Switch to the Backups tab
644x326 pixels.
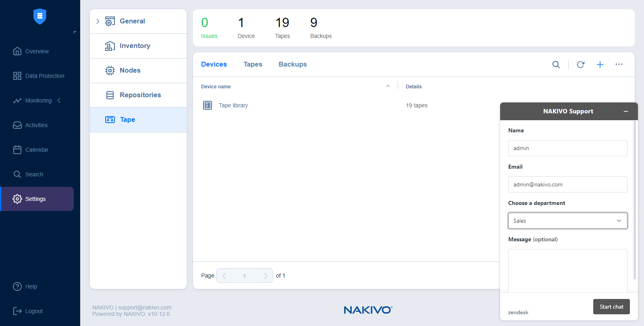pyautogui.click(x=293, y=65)
